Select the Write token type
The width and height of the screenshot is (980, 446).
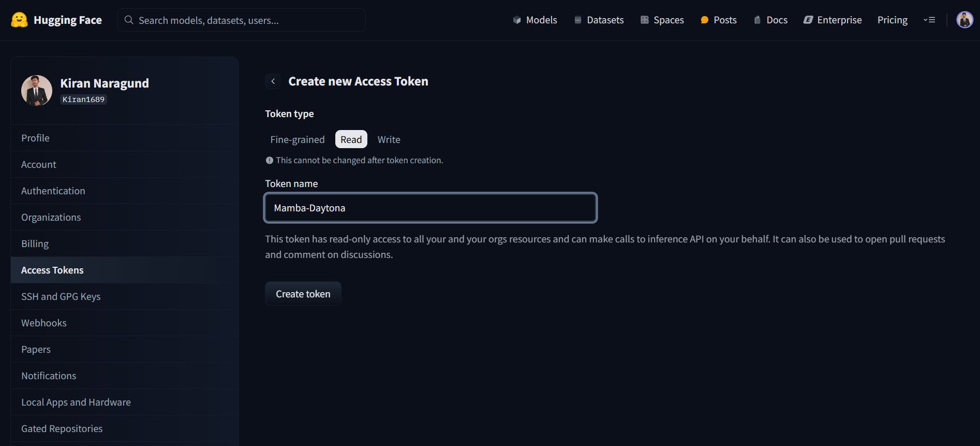point(389,139)
